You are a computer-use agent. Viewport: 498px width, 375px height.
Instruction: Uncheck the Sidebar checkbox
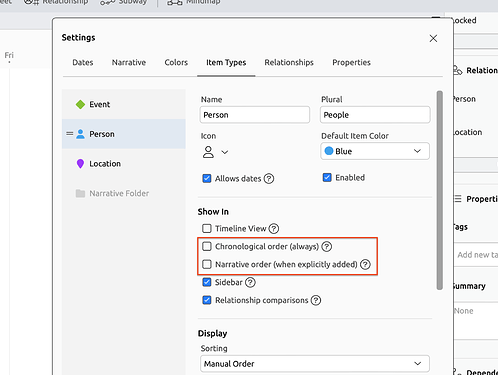207,282
